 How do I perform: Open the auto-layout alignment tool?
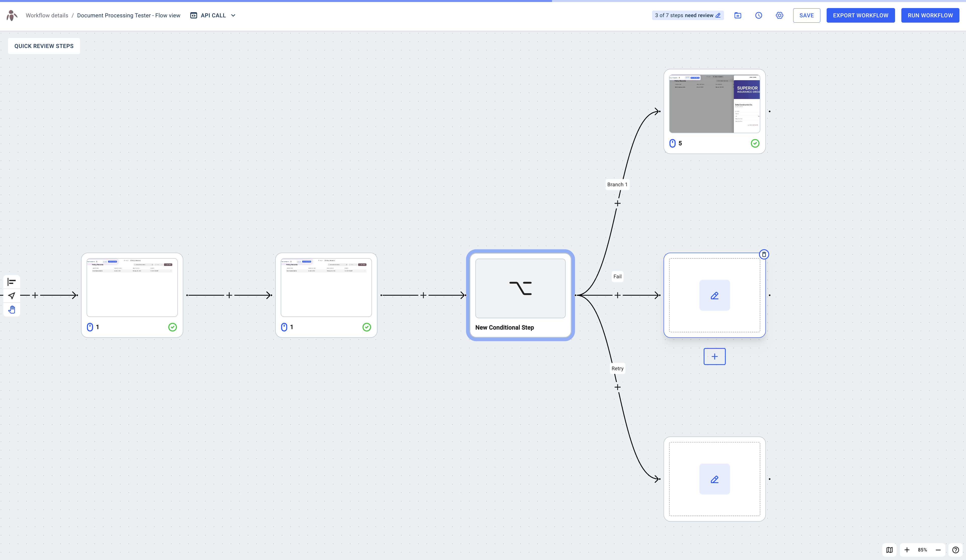click(12, 282)
